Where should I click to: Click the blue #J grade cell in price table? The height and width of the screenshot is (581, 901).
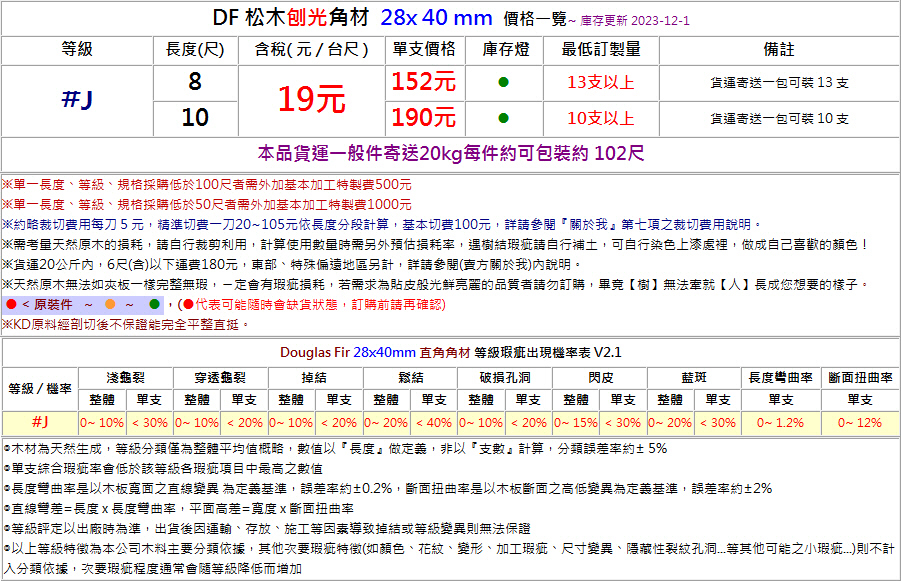77,99
